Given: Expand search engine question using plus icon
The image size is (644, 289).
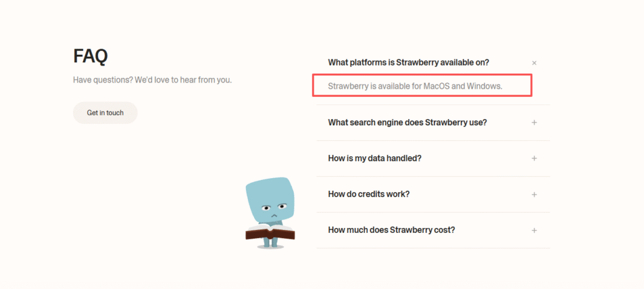Looking at the screenshot, I should click(534, 122).
